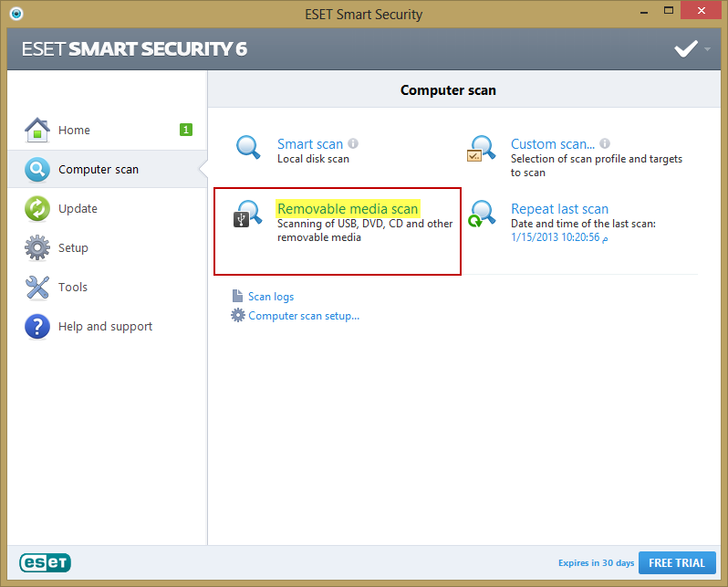Click the Repeat last scan icon
728x587 pixels.
click(x=482, y=214)
